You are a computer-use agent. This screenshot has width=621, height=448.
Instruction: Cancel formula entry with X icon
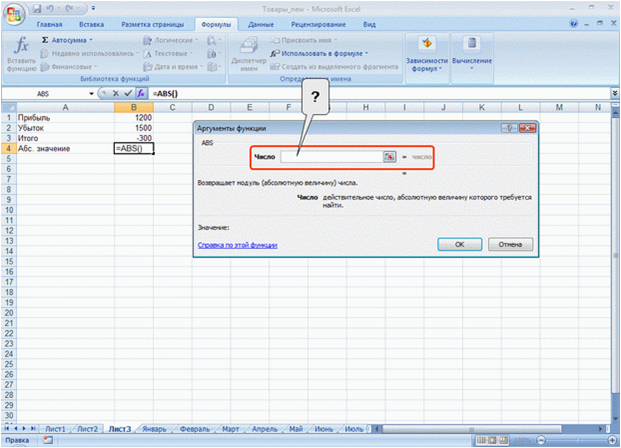(116, 93)
